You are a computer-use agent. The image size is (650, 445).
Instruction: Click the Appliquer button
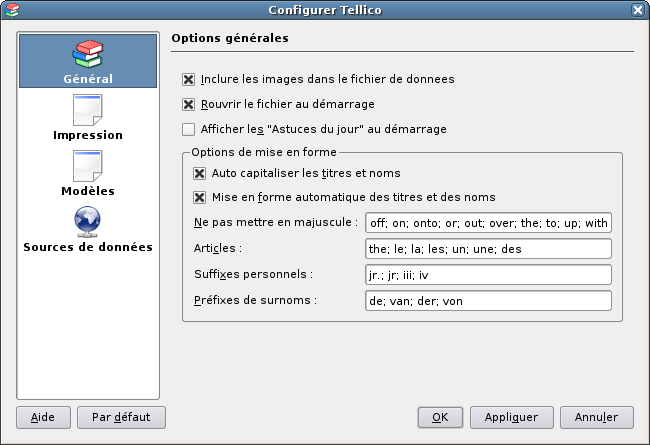point(512,417)
